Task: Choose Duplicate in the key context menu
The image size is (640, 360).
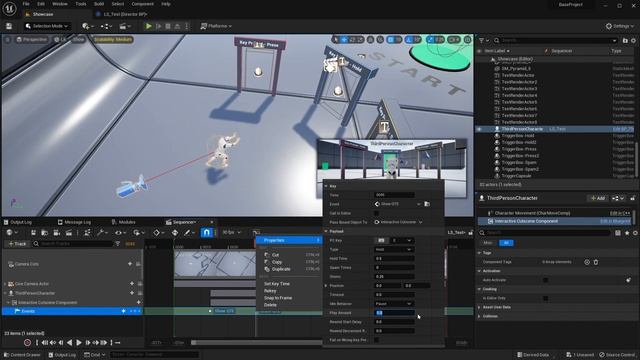Action: pos(281,269)
